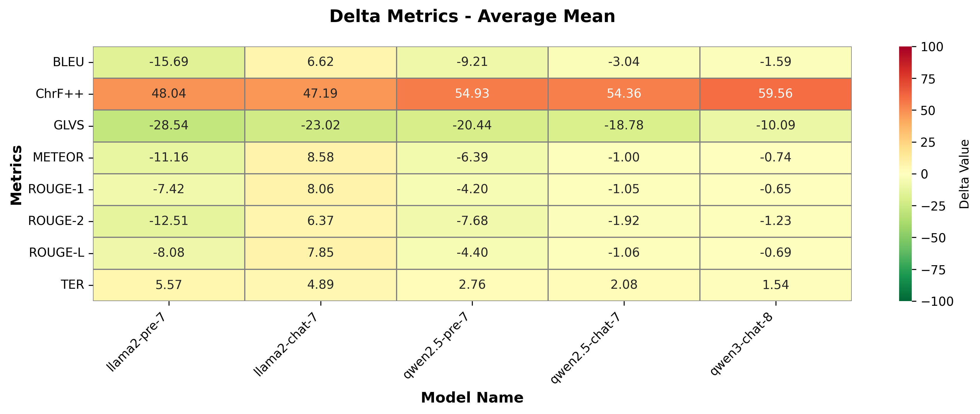Click the qwen2.5-pre-7 x-axis label

[x=436, y=348]
